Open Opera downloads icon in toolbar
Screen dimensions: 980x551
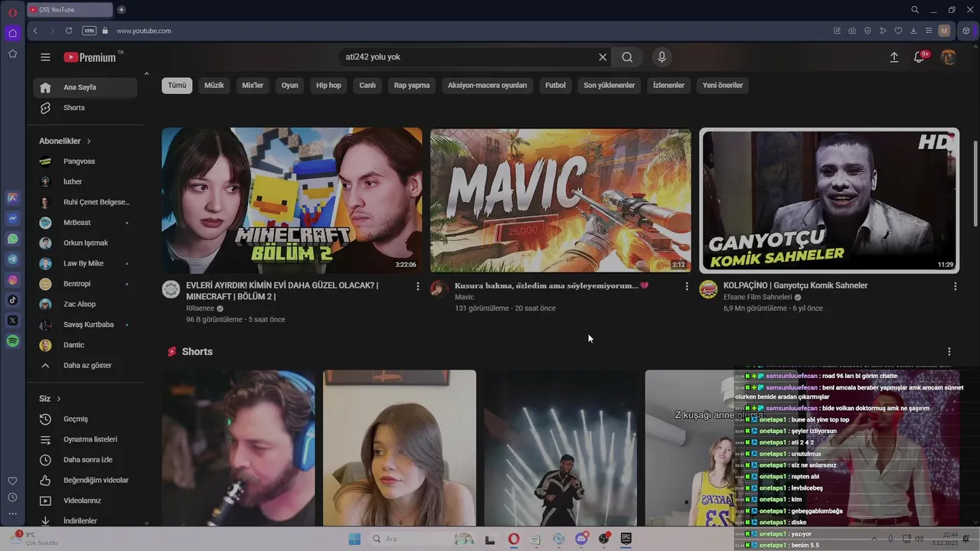(913, 31)
